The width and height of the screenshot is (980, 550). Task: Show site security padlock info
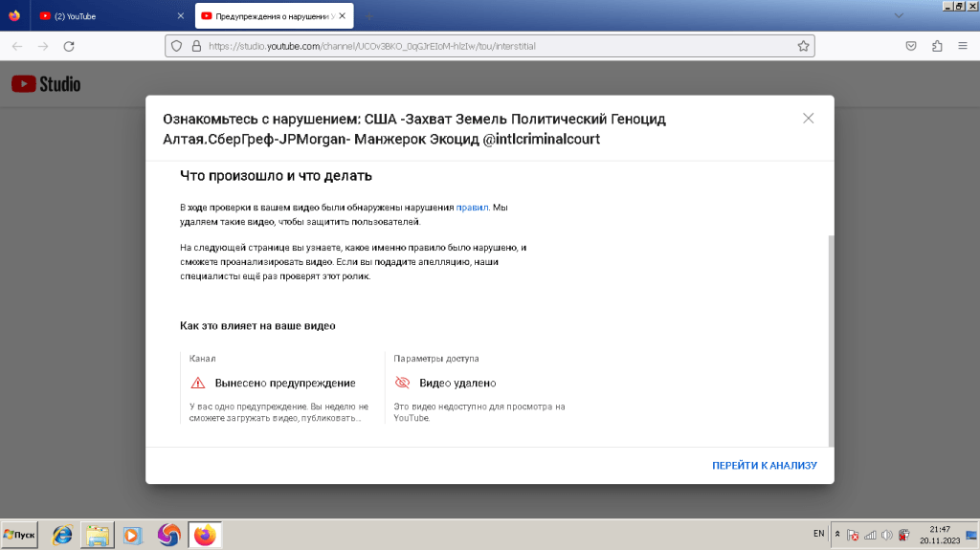195,46
